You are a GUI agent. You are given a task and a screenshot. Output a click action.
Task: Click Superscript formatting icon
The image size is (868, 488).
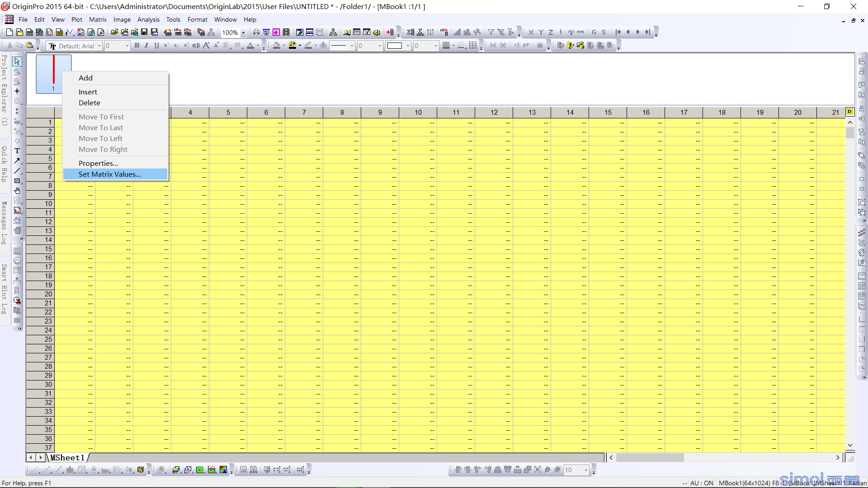[x=166, y=46]
